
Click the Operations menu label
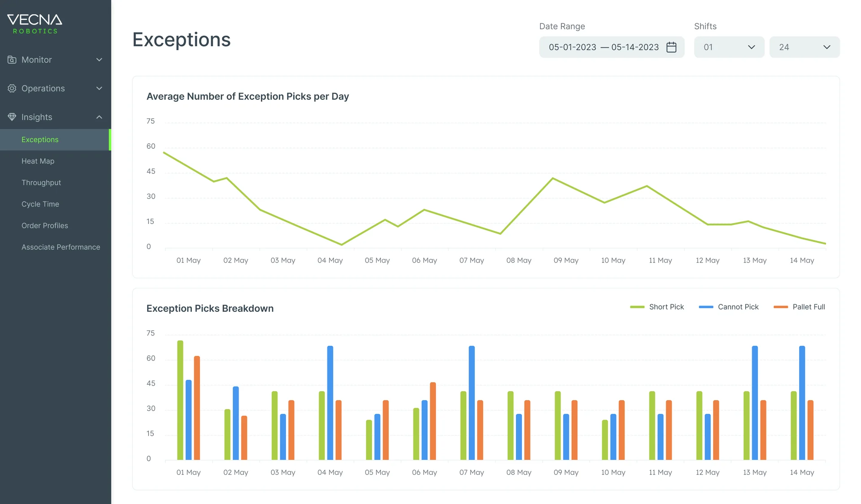pyautogui.click(x=43, y=88)
